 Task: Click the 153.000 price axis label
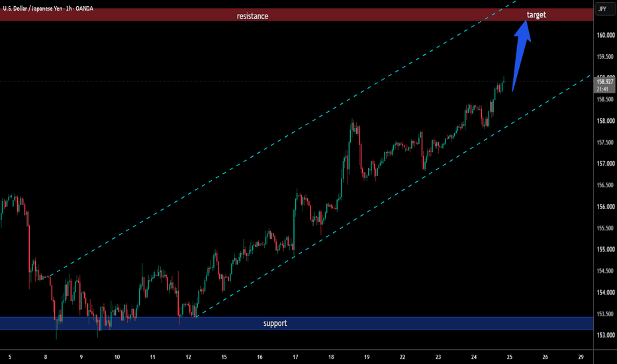pyautogui.click(x=605, y=336)
